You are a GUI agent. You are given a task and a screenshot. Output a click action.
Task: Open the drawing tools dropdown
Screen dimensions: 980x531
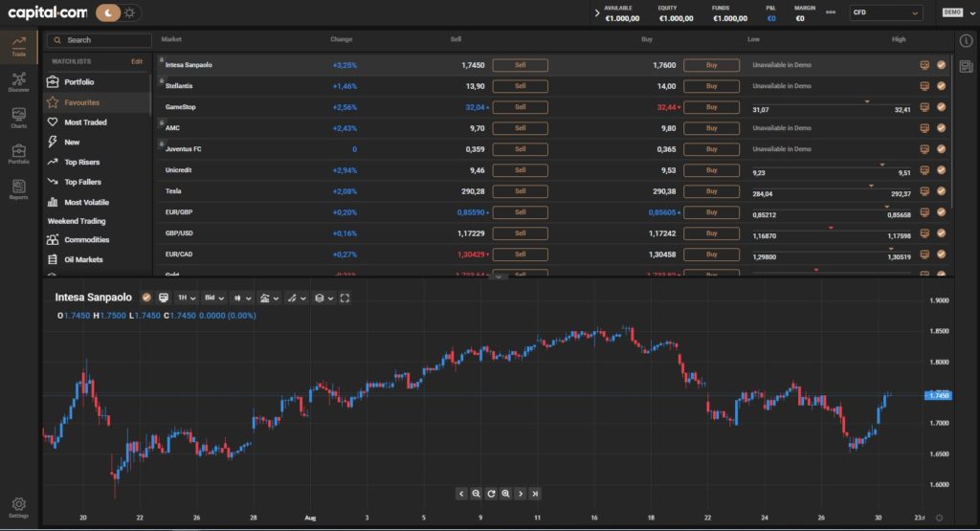[297, 298]
